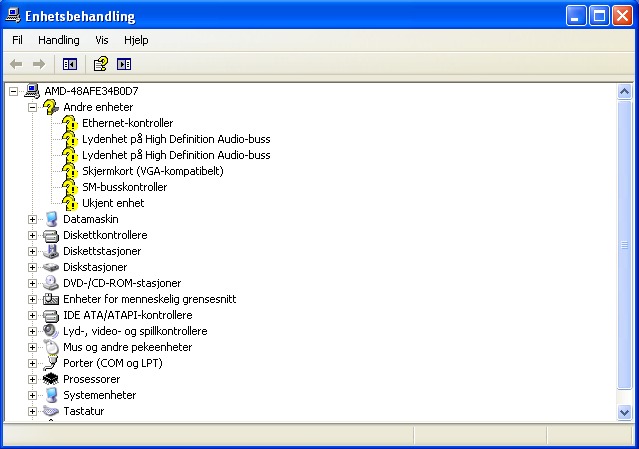639x449 pixels.
Task: Maximize the Enhetsbehandling window
Action: (599, 16)
